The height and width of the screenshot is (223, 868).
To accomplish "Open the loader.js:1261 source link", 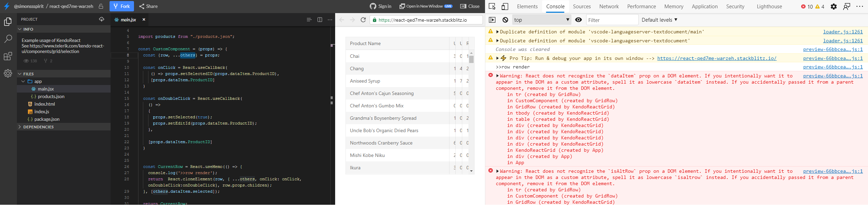I will [843, 32].
